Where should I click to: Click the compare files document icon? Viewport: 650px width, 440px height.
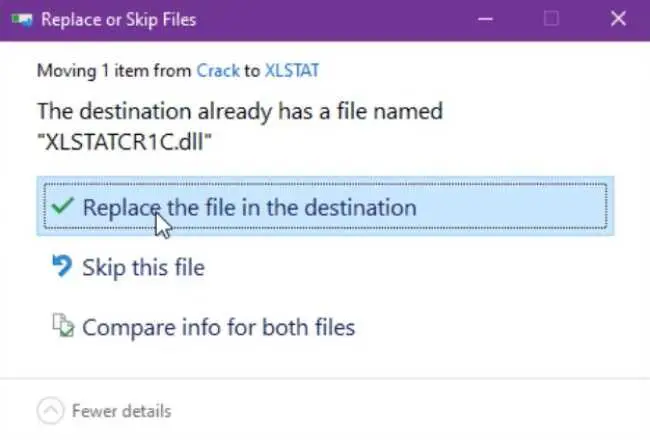pos(63,325)
